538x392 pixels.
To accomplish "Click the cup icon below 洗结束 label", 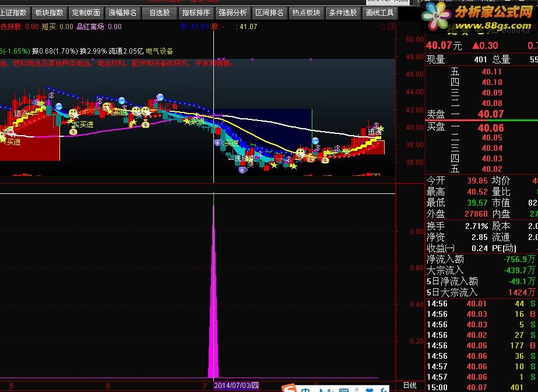I will pos(243,169).
